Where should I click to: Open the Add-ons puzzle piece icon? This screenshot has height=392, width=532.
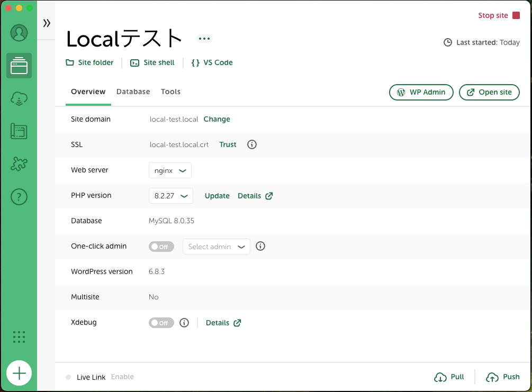coord(19,164)
